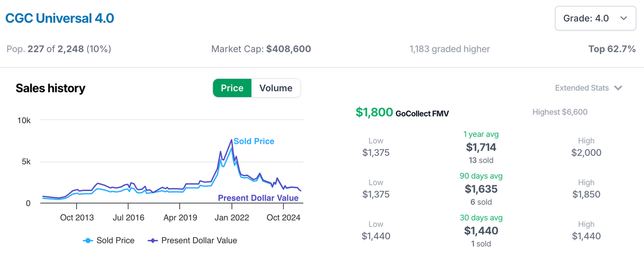The width and height of the screenshot is (644, 259).
Task: Switch chart to Volume view
Action: tap(276, 88)
